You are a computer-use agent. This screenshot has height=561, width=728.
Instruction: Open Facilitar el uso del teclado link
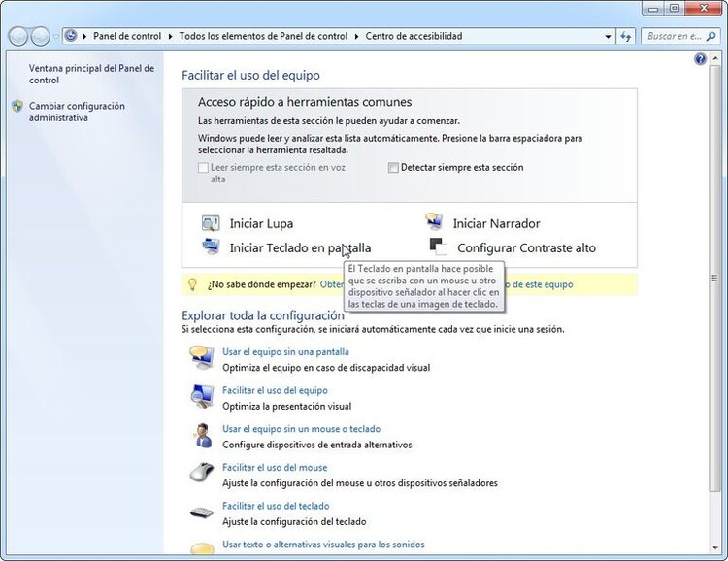[276, 507]
